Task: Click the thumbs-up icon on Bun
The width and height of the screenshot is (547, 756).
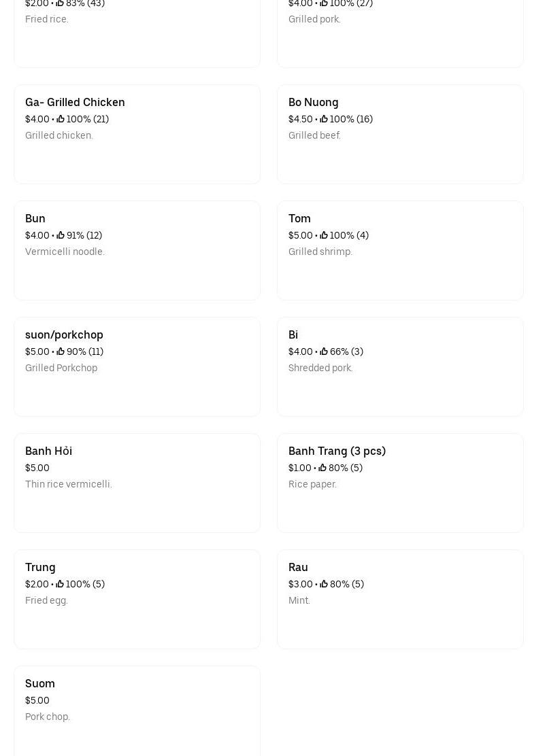Action: [x=61, y=235]
